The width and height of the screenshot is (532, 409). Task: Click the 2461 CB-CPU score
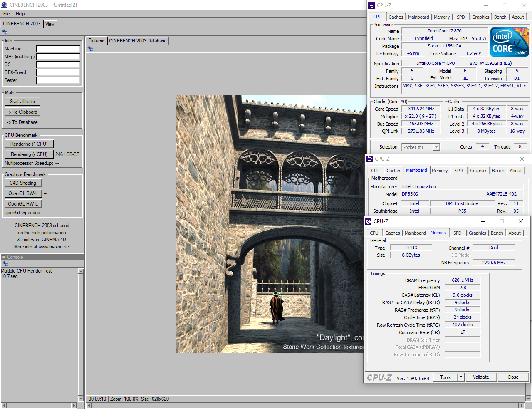point(67,154)
